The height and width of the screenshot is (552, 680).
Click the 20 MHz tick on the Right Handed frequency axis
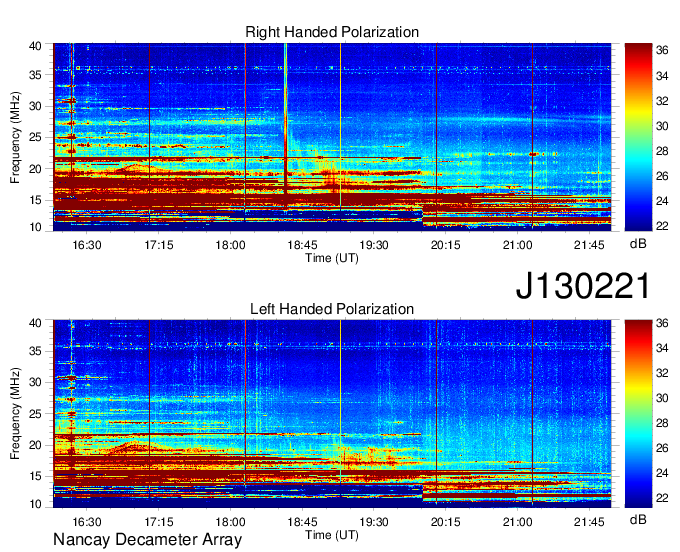tap(35, 169)
